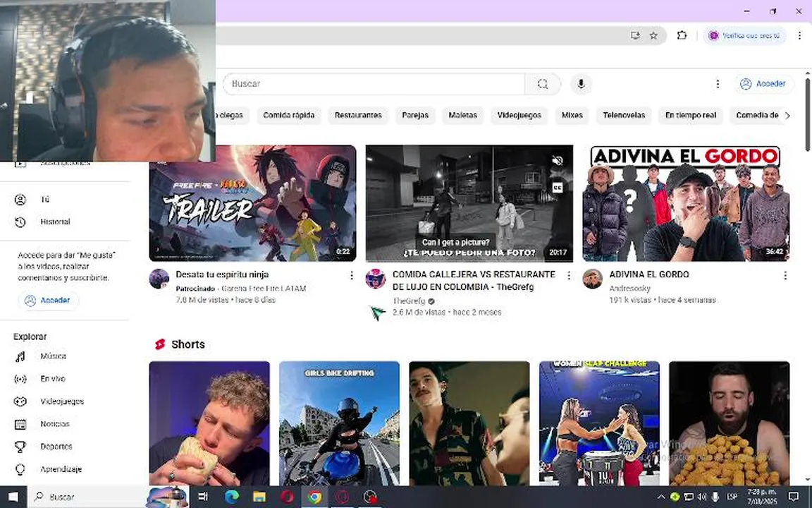Select the Videojuegos filter chip
812x508 pixels.
click(519, 115)
